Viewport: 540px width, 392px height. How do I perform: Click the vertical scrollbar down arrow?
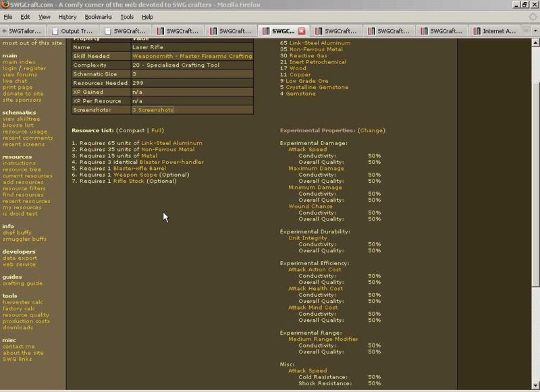point(535,387)
